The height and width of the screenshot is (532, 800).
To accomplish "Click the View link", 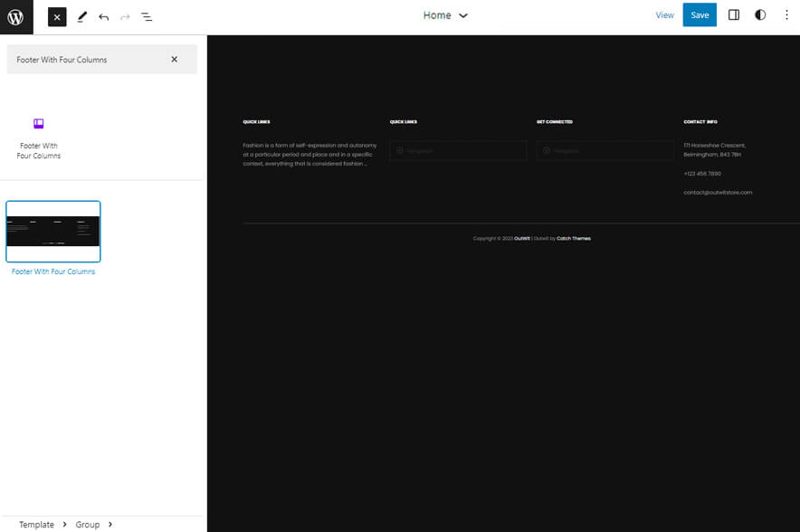I will click(664, 15).
